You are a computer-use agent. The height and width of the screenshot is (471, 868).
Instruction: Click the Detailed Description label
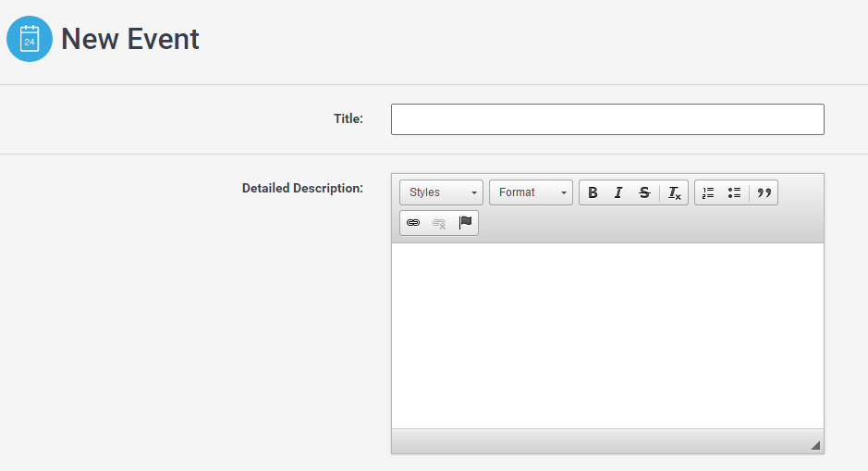pos(302,188)
